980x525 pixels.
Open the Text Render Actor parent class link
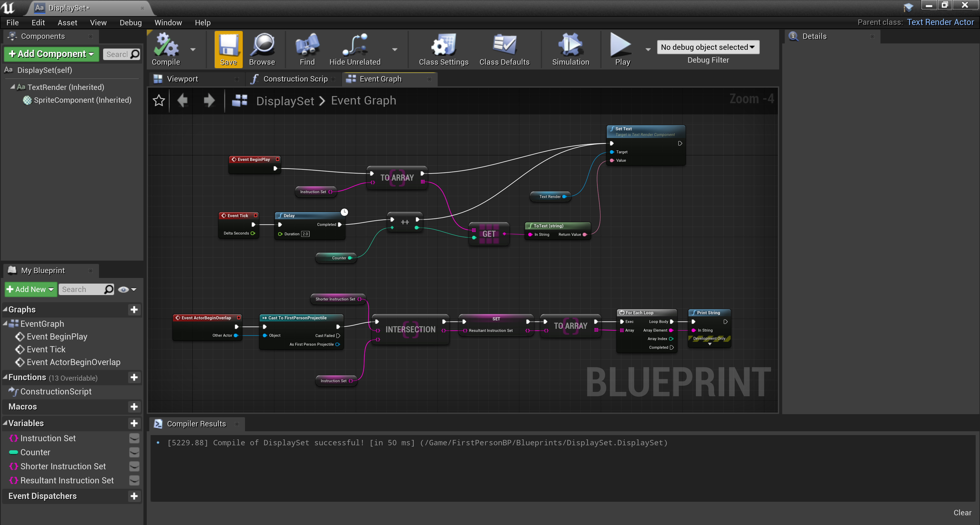[x=940, y=22]
